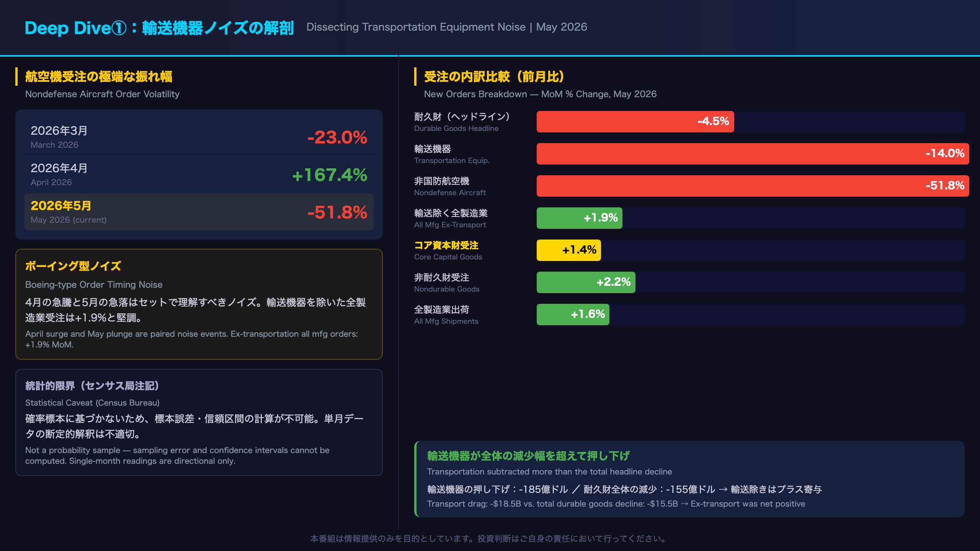Viewport: 980px width, 551px height.
Task: Click the red -14.0% Transportation Equip. bar
Action: pyautogui.click(x=753, y=154)
